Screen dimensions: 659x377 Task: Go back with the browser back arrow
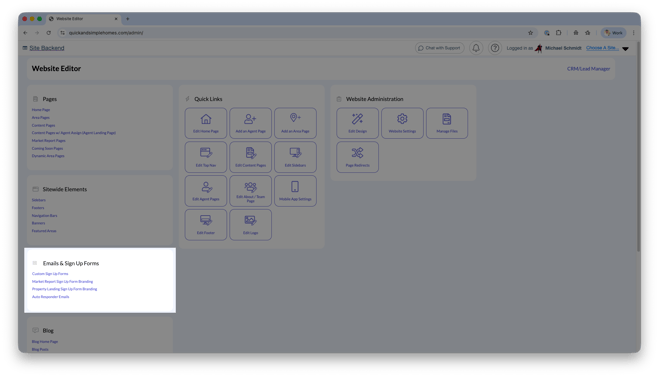pos(25,33)
